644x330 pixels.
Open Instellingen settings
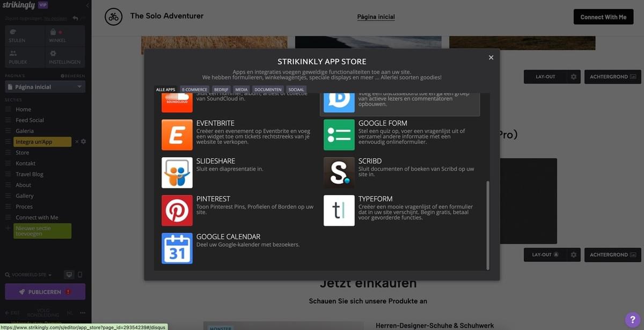pos(64,57)
